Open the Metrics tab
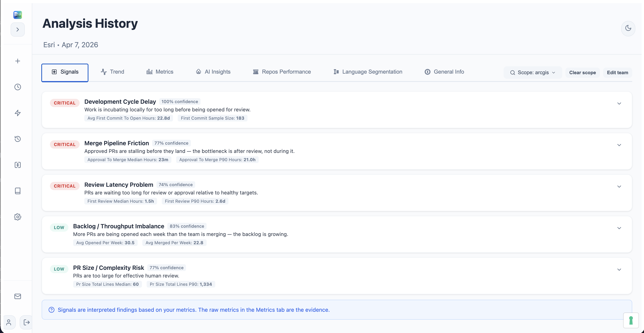Image resolution: width=644 pixels, height=333 pixels. pos(160,72)
